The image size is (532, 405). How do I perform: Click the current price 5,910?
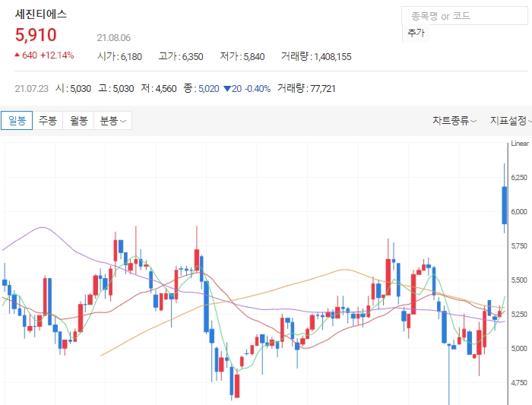(36, 35)
